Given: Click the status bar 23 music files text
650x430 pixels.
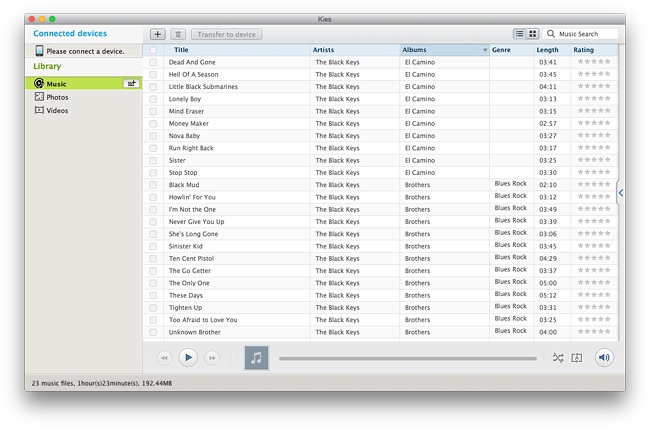Looking at the screenshot, I should pyautogui.click(x=102, y=383).
